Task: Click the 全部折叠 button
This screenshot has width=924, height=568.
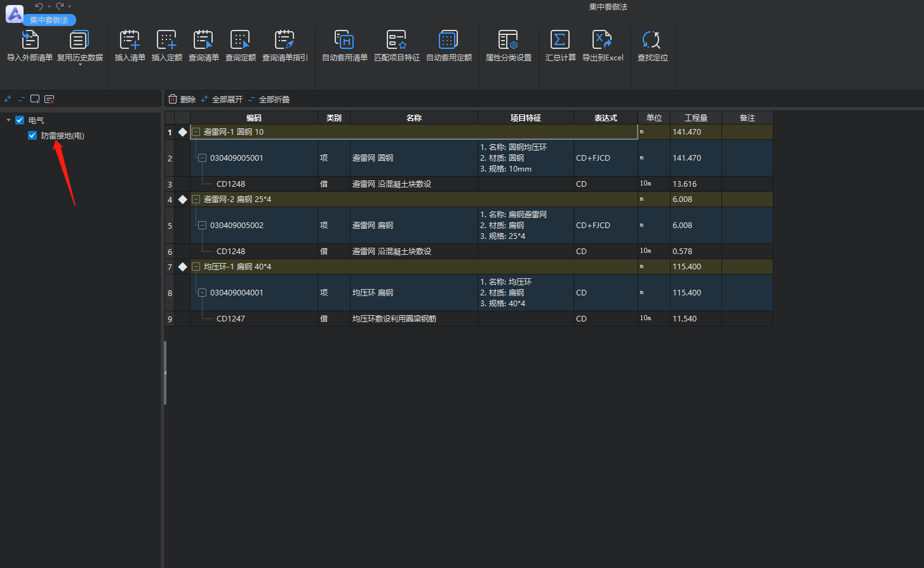Action: 269,99
